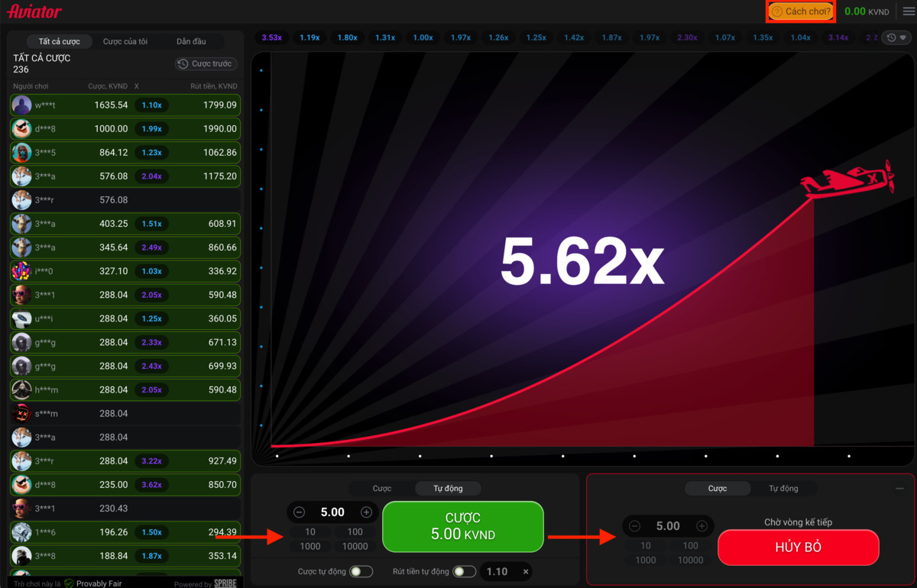The height and width of the screenshot is (588, 917).
Task: Remove the right bet panel via minus
Action: click(x=899, y=489)
